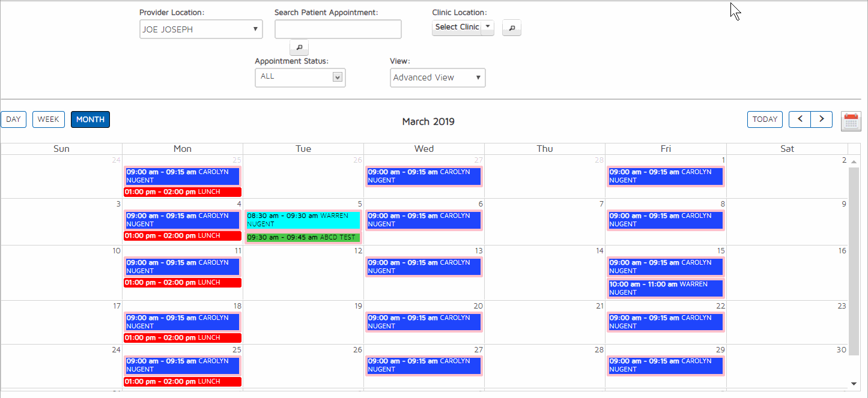
Task: Click the search icon beside Select Clinic
Action: [511, 28]
